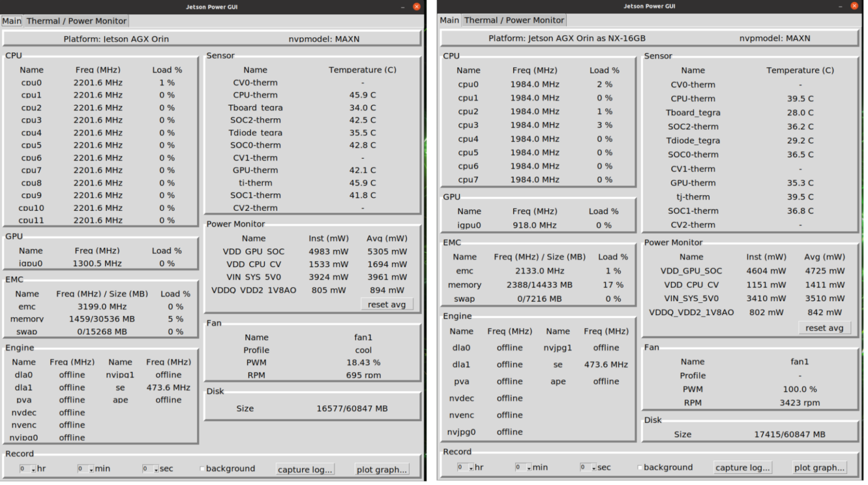This screenshot has height=485, width=868.
Task: Switch to the Thermal / Power Monitor tab
Action: coord(76,21)
